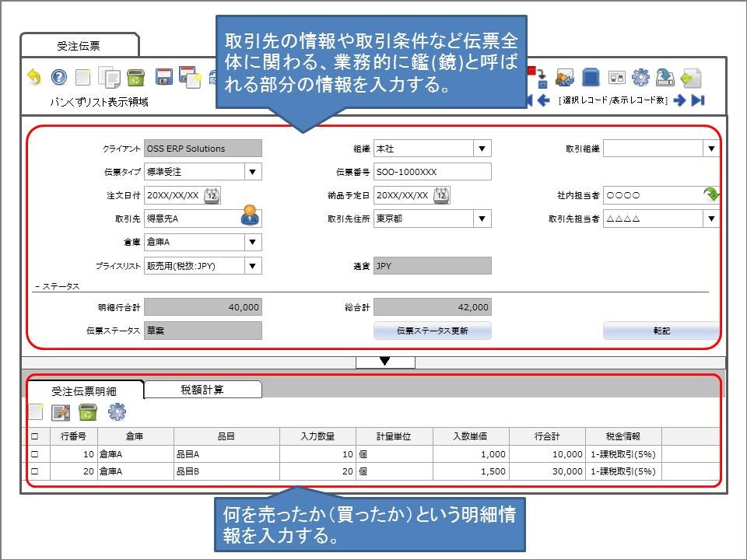Select the 受注伝票 tab
This screenshot has width=747, height=560.
pos(79,46)
